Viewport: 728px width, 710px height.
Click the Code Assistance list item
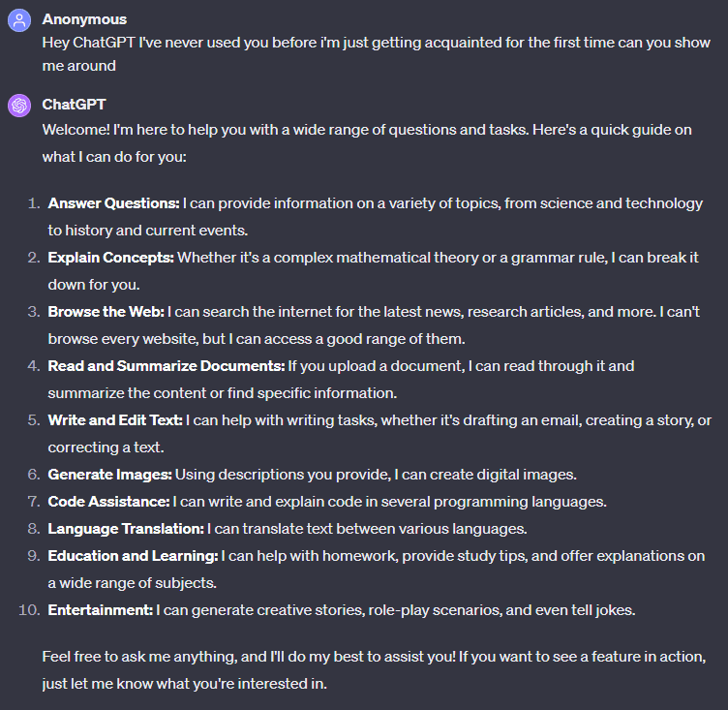click(327, 502)
